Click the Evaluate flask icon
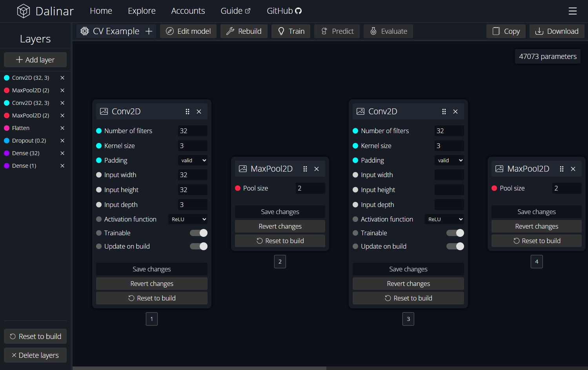Viewport: 588px width, 370px height. pyautogui.click(x=373, y=31)
